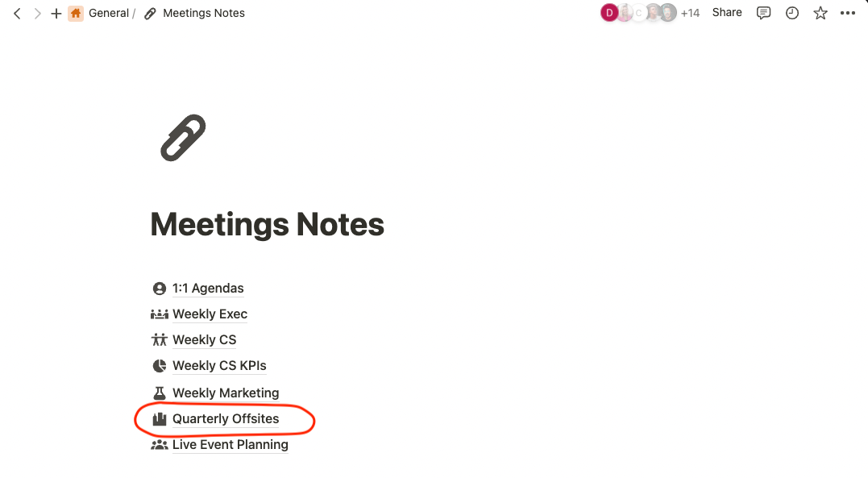Open the three-dot more options menu
The width and height of the screenshot is (868, 478).
pyautogui.click(x=848, y=13)
